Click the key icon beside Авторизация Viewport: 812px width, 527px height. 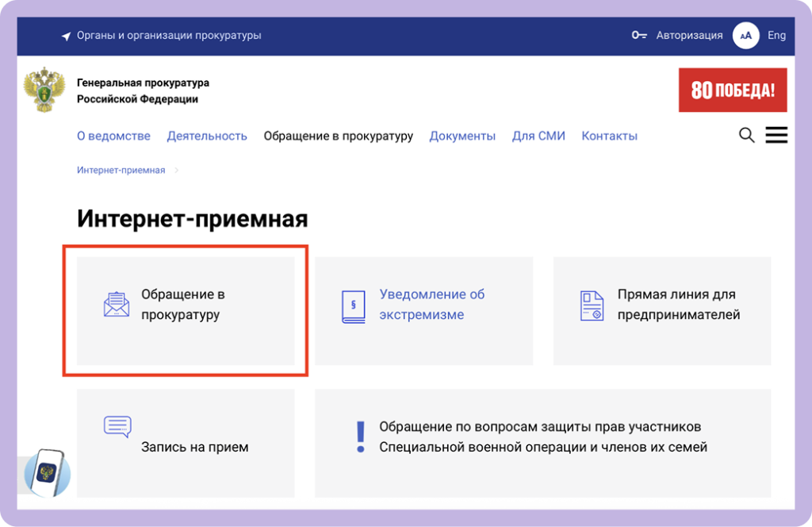coord(639,35)
